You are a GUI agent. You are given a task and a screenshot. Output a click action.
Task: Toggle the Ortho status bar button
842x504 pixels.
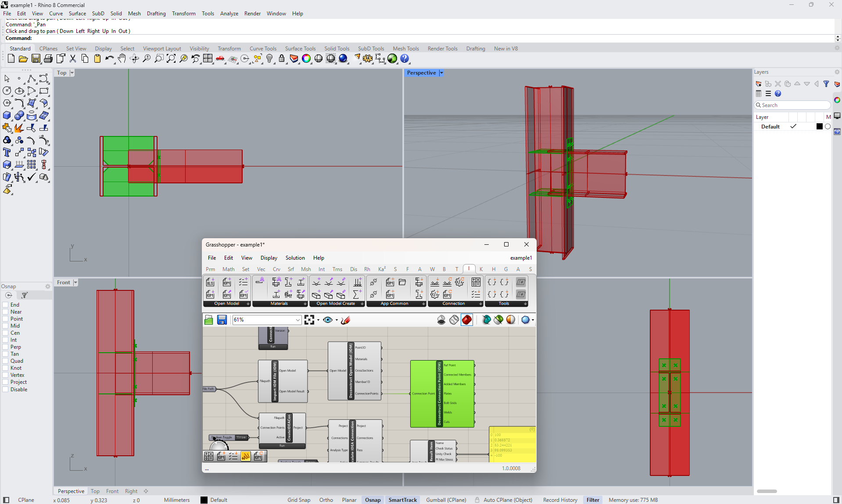[326, 500]
